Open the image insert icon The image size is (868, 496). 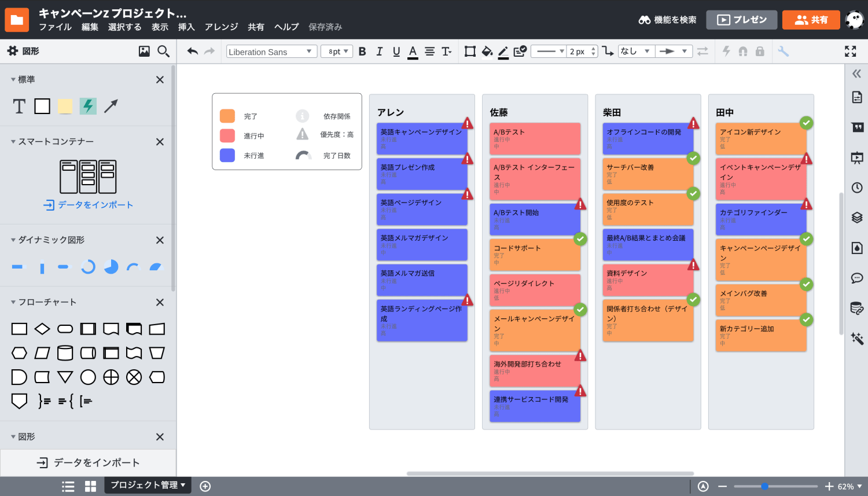144,52
